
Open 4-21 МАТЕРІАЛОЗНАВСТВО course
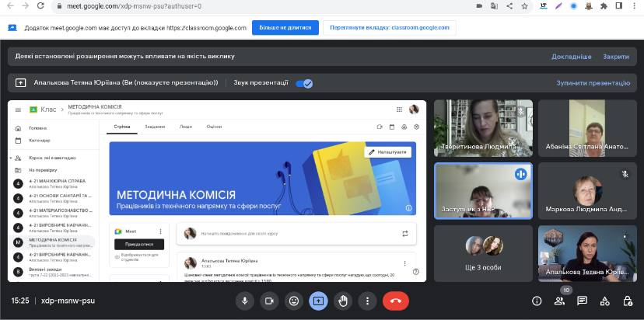(52, 213)
